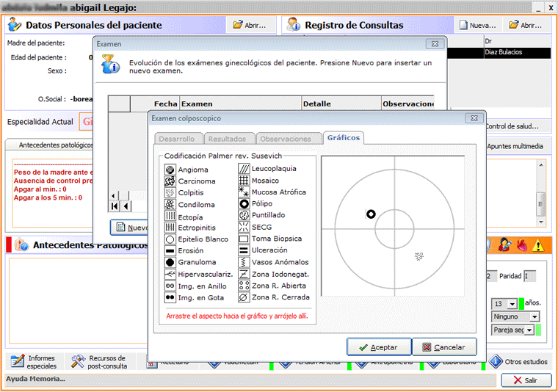Click the Zona R. Cerrada icon

pyautogui.click(x=244, y=297)
